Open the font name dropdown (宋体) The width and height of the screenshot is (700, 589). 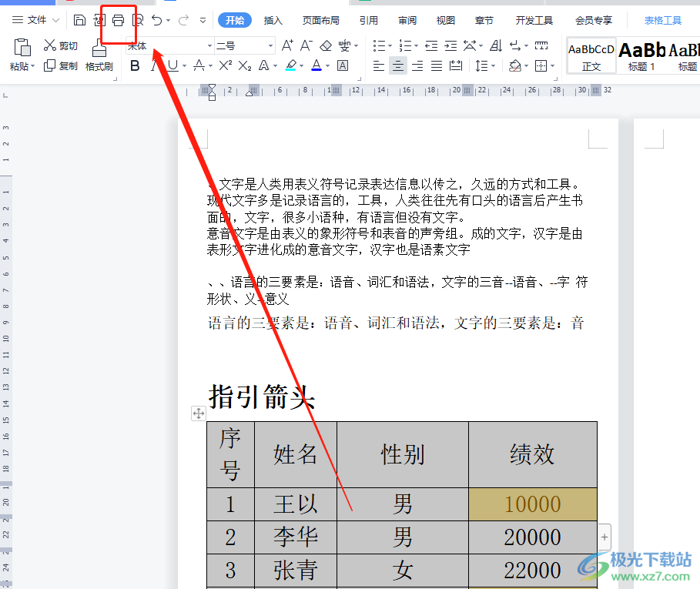[209, 45]
